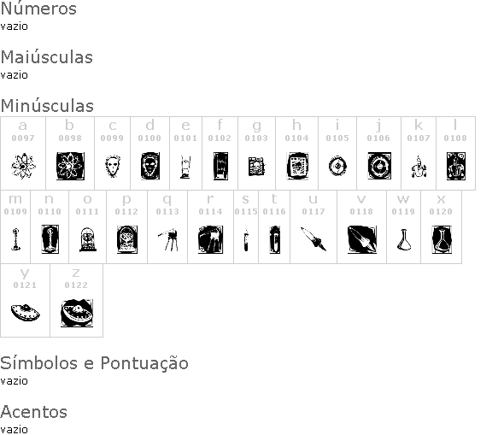Select the beaker glyph under e
This screenshot has width=504, height=435.
point(185,167)
